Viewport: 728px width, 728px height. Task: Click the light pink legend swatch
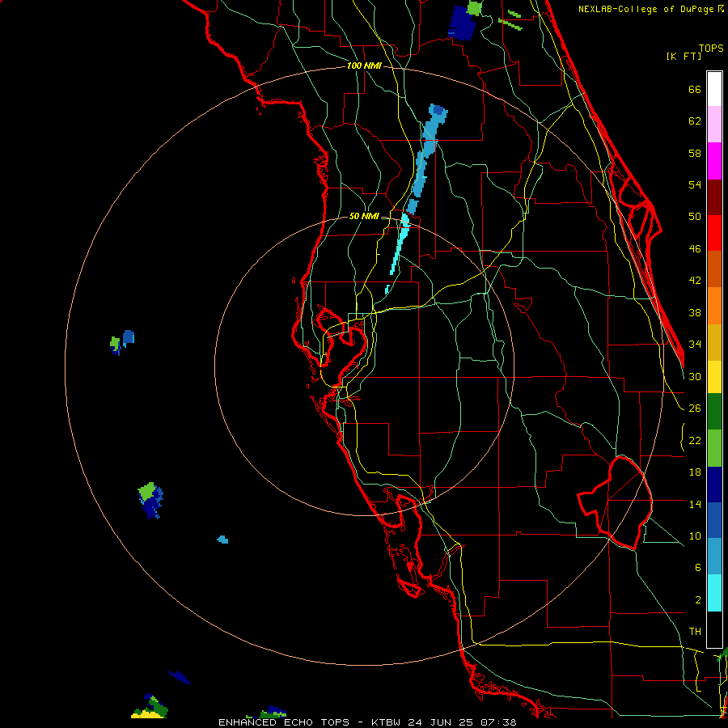(x=714, y=124)
